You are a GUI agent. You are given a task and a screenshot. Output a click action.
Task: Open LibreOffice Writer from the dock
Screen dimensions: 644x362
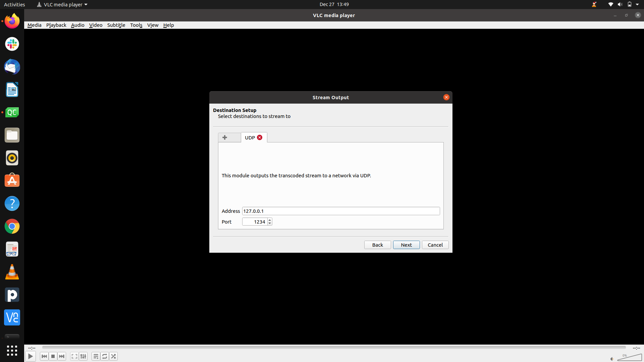[12, 89]
